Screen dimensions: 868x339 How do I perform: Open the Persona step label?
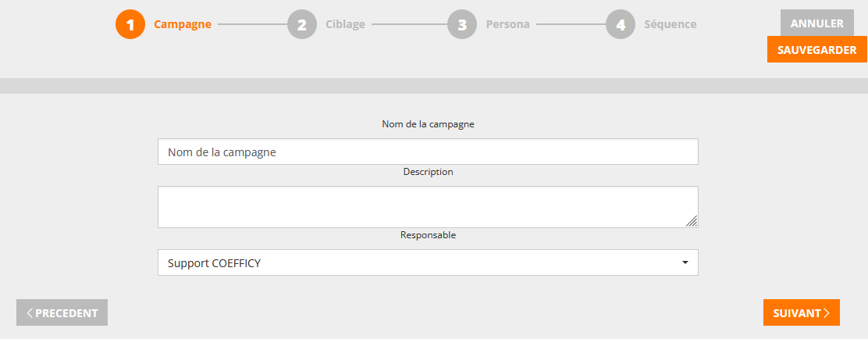(507, 24)
